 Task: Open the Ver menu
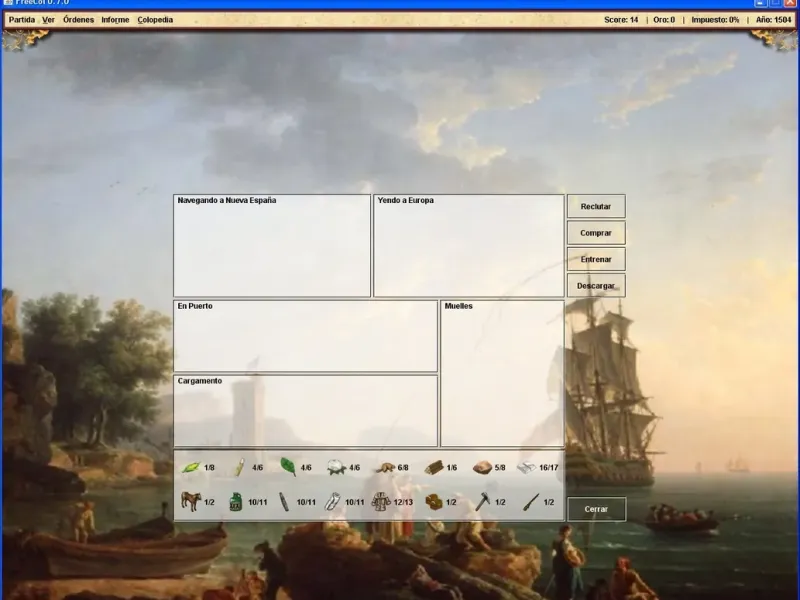point(48,20)
